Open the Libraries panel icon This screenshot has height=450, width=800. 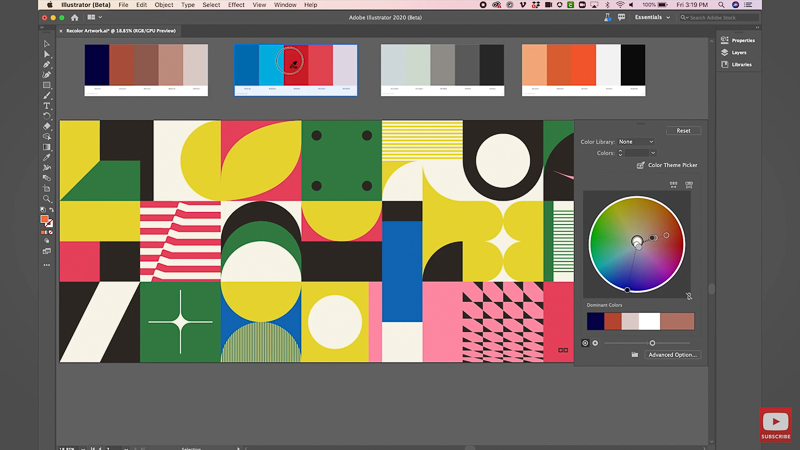point(725,64)
